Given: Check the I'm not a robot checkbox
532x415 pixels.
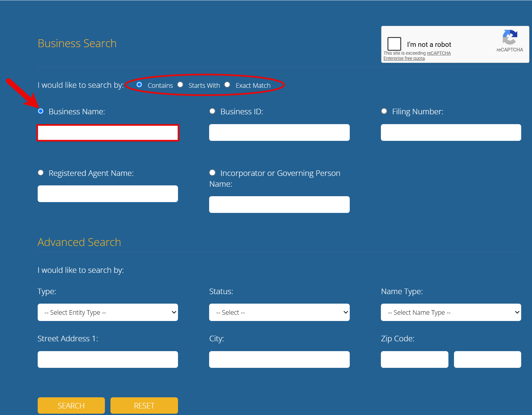Looking at the screenshot, I should point(394,44).
